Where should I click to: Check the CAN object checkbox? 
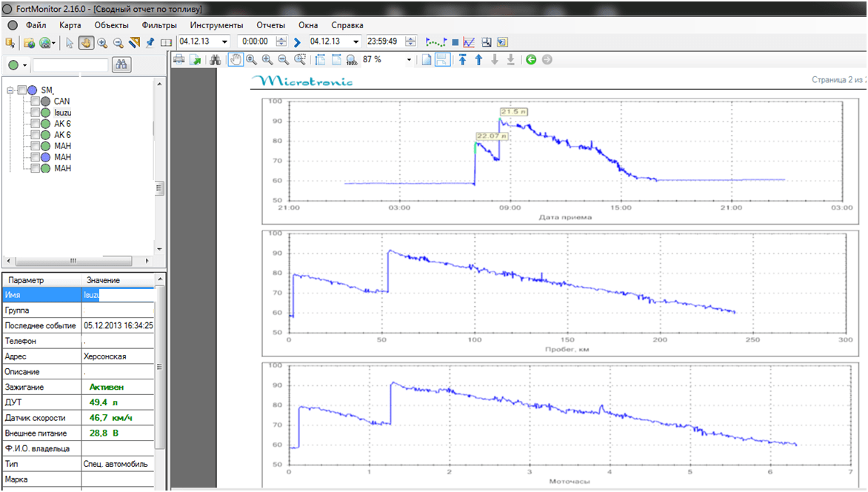click(36, 102)
